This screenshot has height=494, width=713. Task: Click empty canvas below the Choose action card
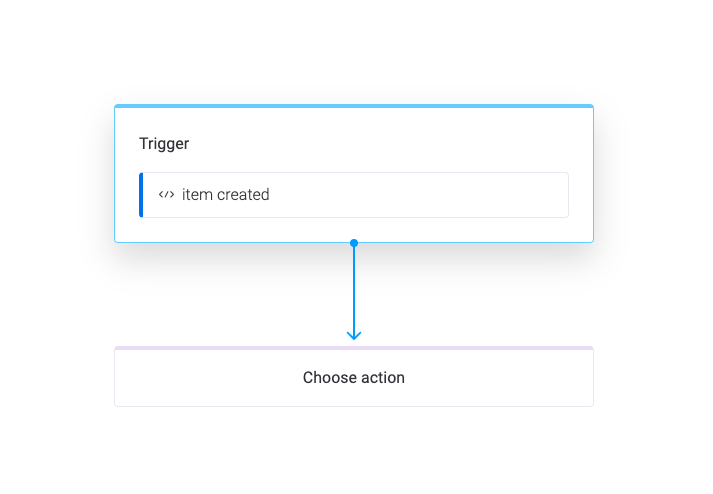coord(354,450)
